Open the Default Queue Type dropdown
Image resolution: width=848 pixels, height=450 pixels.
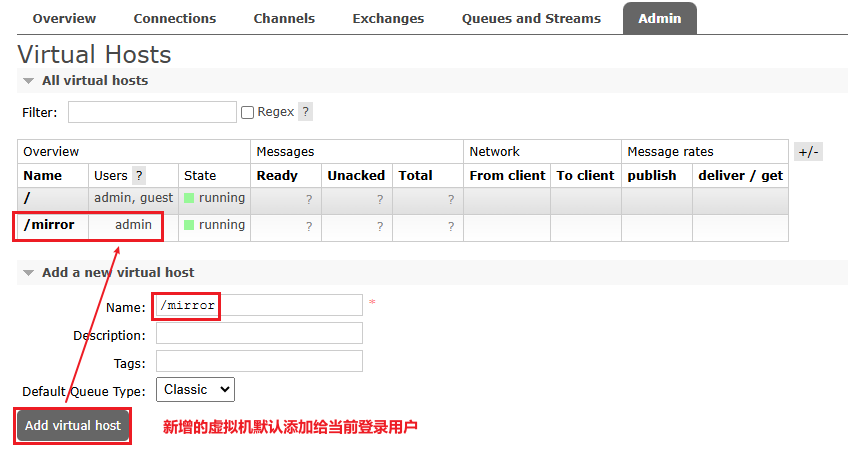(195, 389)
